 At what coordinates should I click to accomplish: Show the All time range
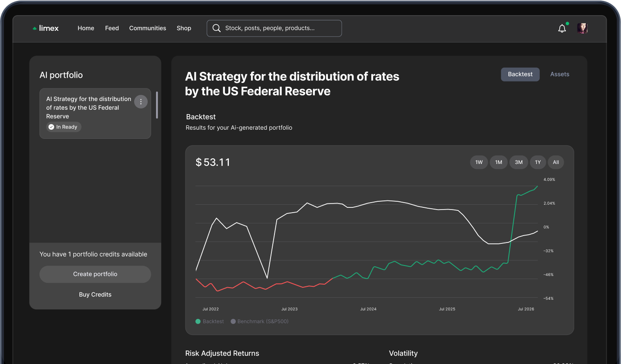(556, 162)
